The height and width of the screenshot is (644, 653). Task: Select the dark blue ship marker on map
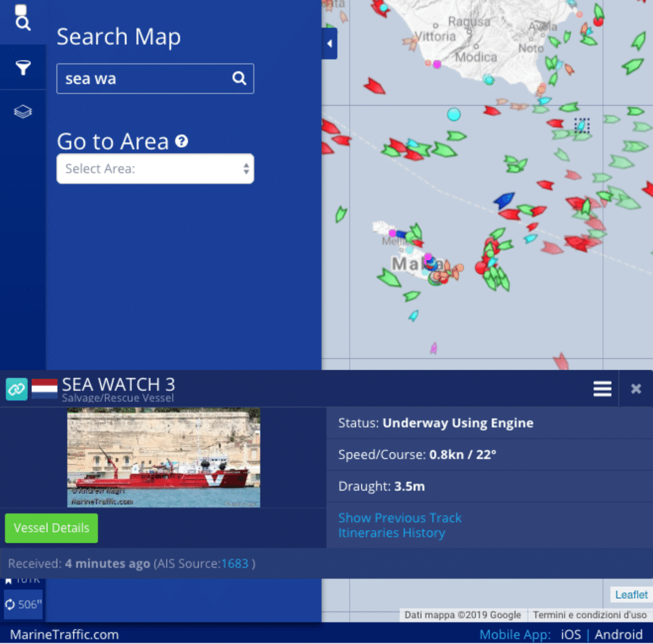coord(504,200)
